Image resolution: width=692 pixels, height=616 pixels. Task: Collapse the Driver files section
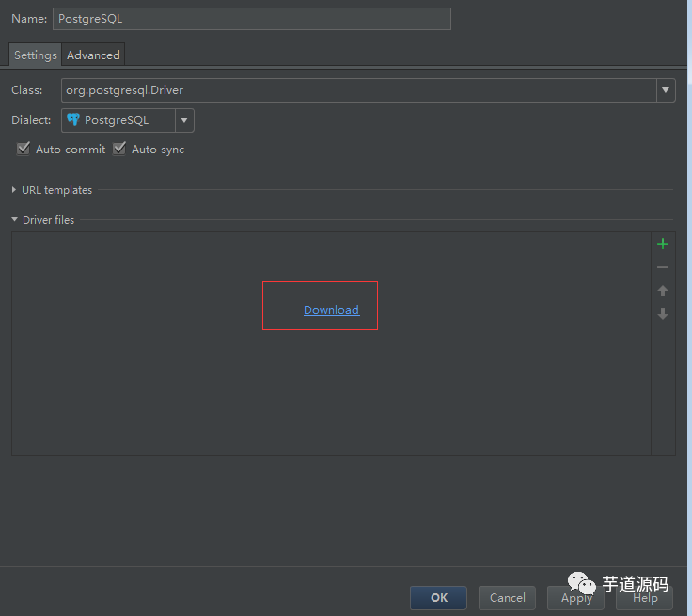tap(14, 219)
